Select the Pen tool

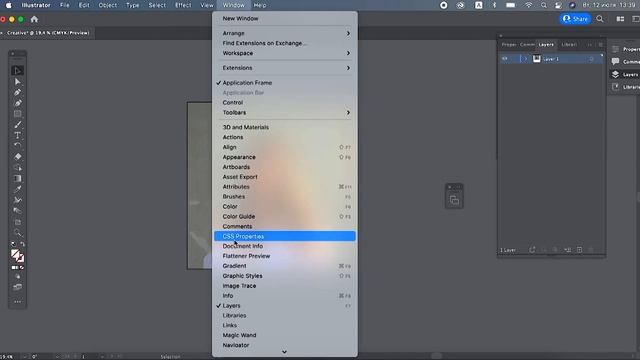(17, 92)
